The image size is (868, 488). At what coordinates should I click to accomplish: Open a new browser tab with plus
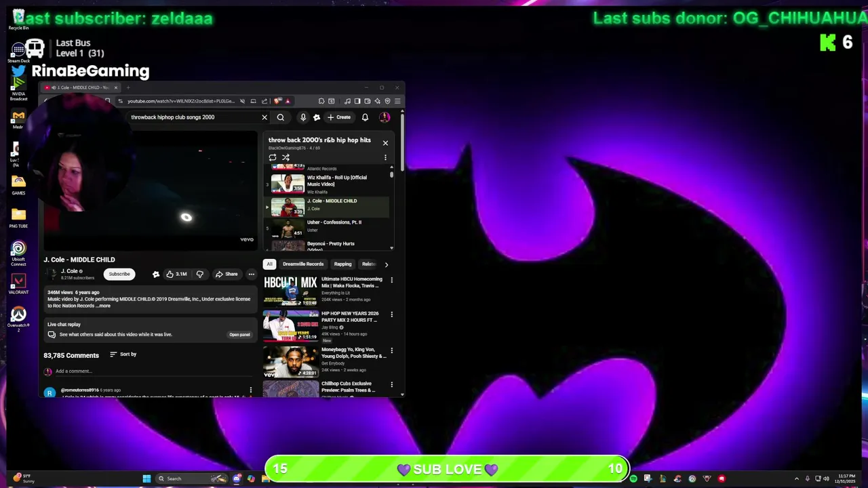pos(127,87)
